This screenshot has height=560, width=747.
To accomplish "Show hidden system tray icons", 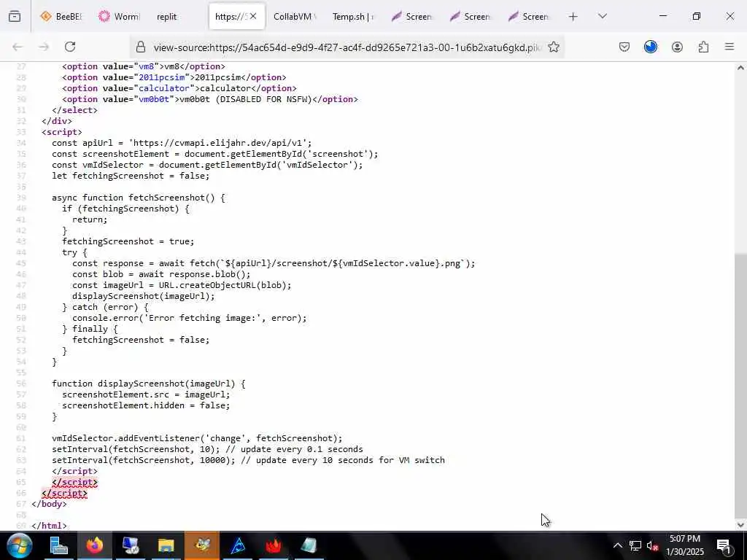I will coord(617,545).
